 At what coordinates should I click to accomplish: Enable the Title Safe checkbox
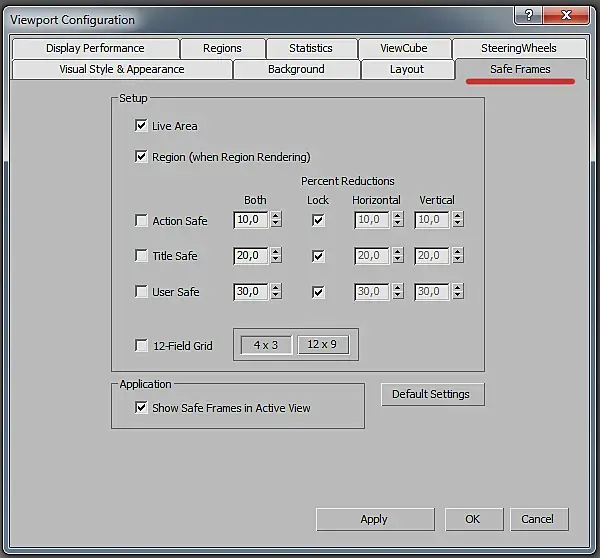pyautogui.click(x=141, y=256)
